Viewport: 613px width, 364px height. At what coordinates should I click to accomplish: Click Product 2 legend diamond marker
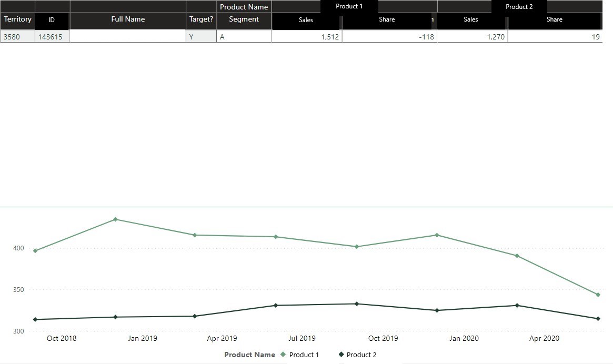click(x=341, y=354)
